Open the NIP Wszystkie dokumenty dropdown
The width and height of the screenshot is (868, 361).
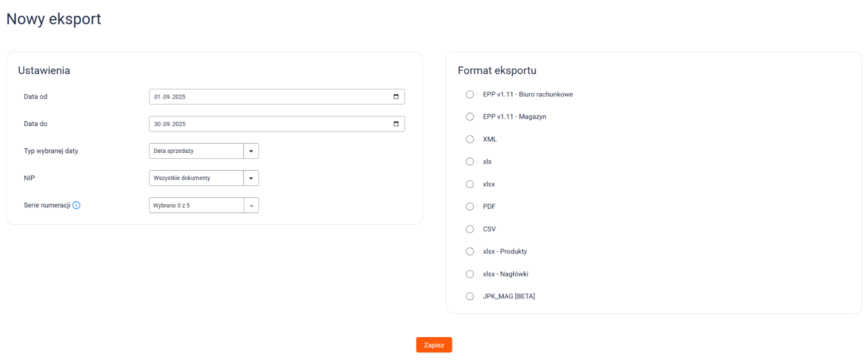click(x=251, y=178)
